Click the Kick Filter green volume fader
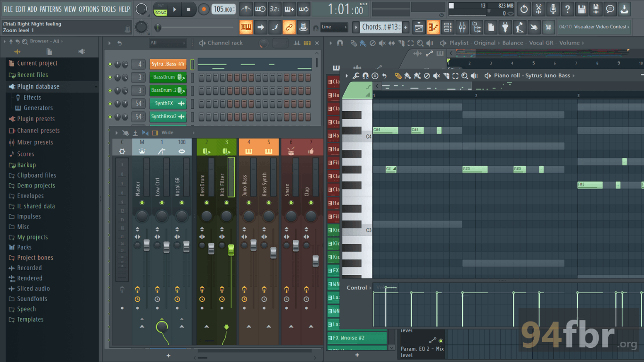 [231, 250]
